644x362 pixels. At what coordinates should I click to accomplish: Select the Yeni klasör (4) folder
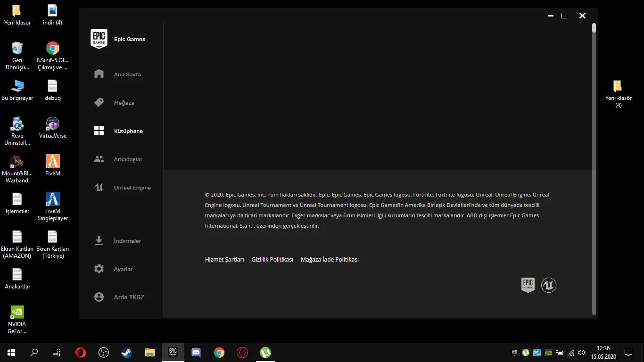tap(618, 94)
